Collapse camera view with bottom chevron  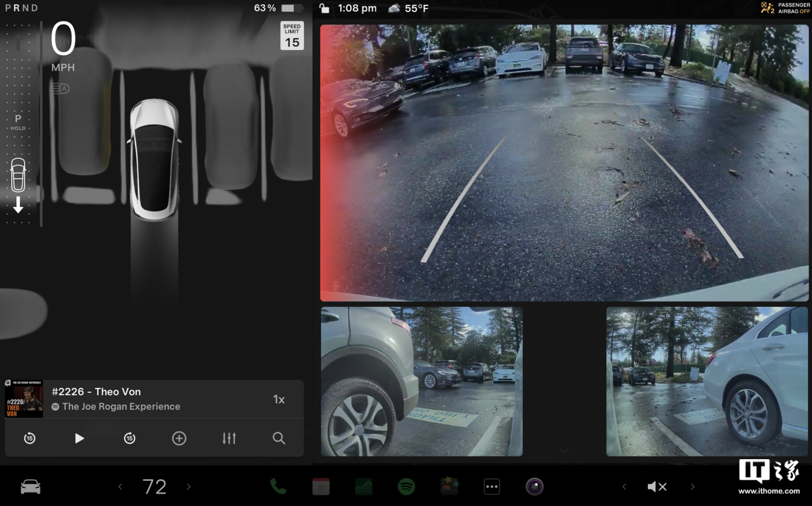tap(564, 451)
